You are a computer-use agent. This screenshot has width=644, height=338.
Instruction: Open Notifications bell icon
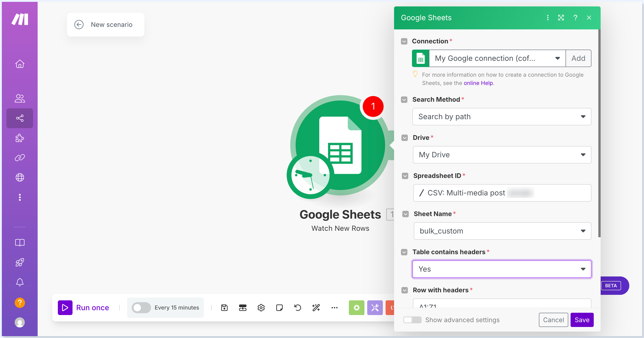point(20,282)
